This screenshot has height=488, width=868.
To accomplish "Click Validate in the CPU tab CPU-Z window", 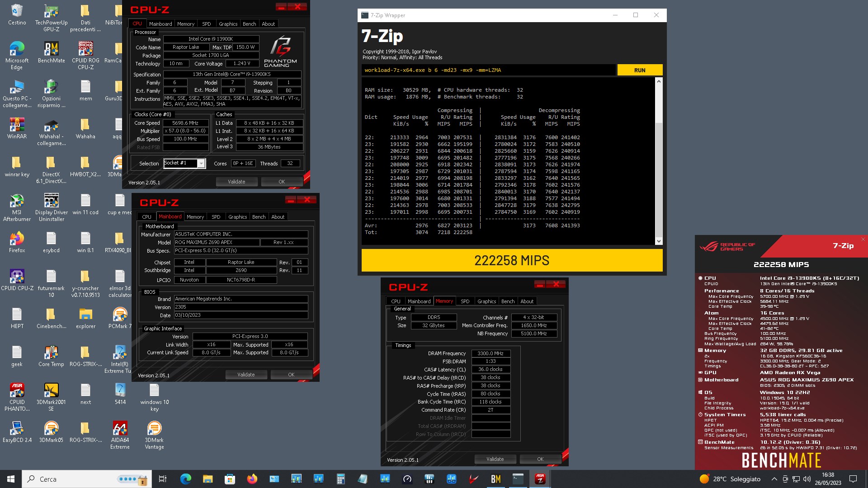I will [x=236, y=182].
